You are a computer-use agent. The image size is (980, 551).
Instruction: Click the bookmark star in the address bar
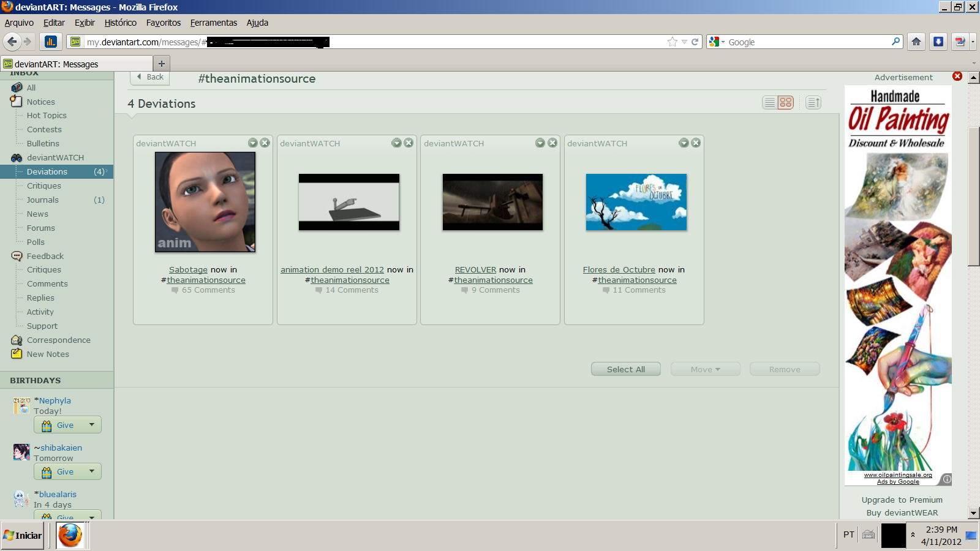point(673,42)
